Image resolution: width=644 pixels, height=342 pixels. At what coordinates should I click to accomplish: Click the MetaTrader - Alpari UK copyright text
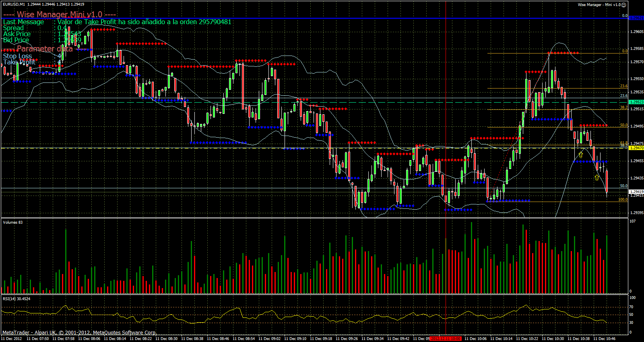(80, 333)
